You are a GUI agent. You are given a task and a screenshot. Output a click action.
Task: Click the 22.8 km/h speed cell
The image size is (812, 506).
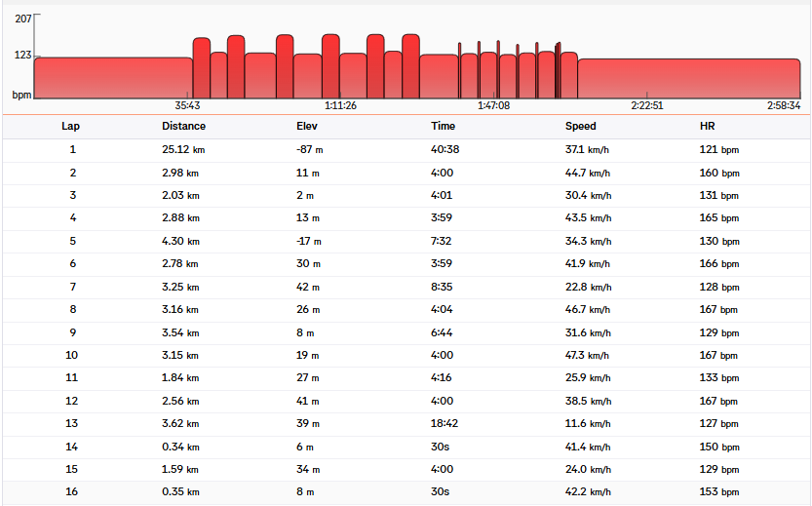[589, 287]
